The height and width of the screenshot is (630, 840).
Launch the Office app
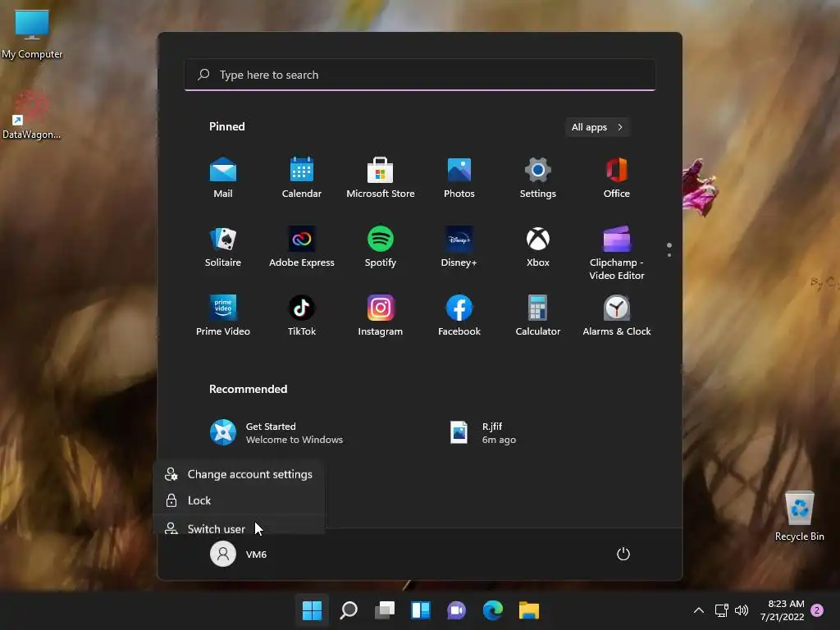[x=617, y=178]
